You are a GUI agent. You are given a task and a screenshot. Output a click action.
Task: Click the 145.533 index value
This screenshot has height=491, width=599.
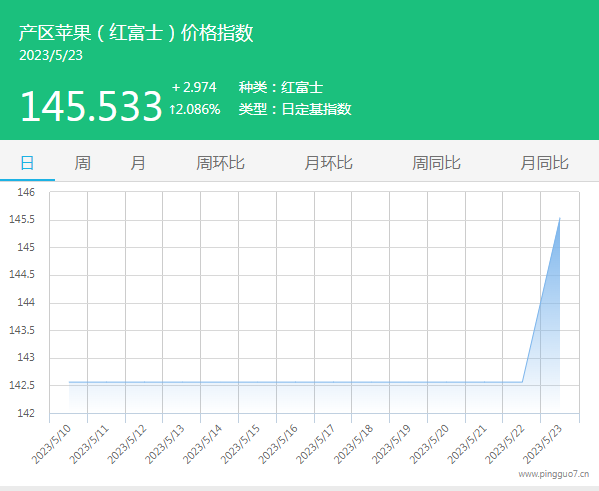click(x=91, y=106)
